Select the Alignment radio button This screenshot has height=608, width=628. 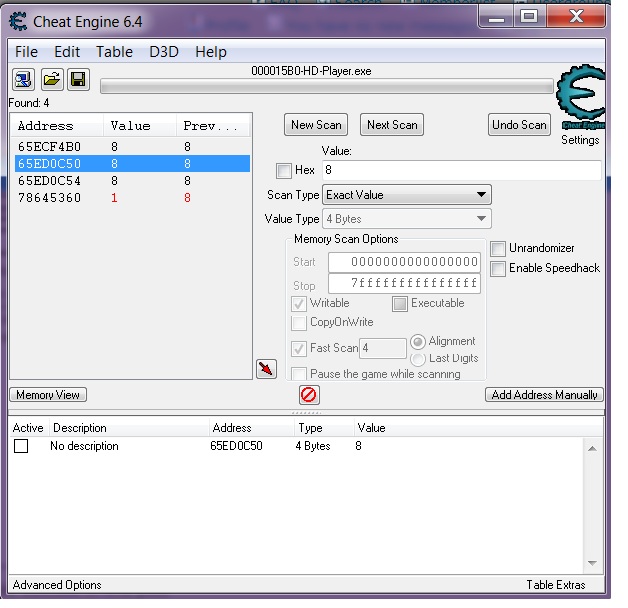[x=418, y=342]
